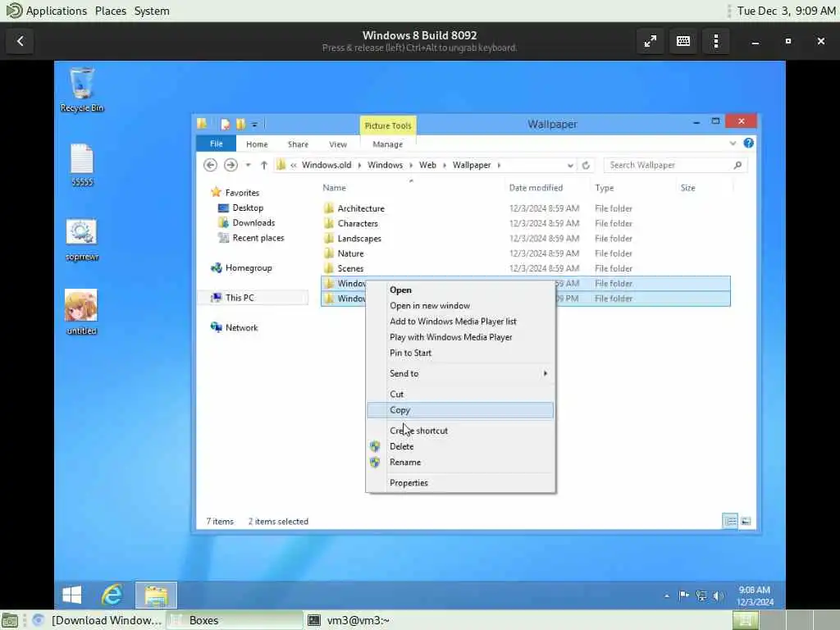This screenshot has height=630, width=840.
Task: Click the volume speaker tray icon
Action: (718, 596)
